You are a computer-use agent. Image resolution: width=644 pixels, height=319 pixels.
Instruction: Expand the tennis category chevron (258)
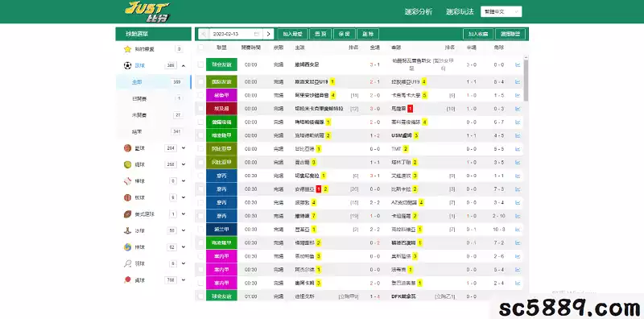click(x=184, y=164)
